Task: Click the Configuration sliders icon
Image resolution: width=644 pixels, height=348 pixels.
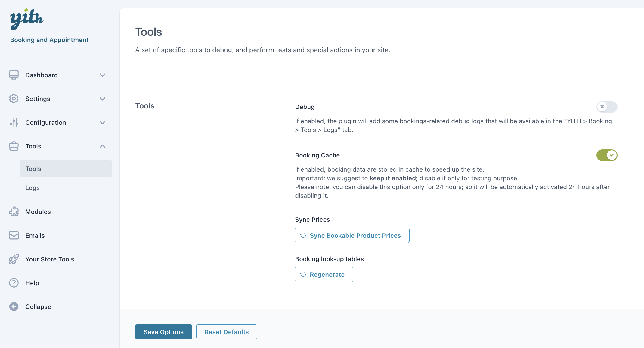Action: point(14,122)
